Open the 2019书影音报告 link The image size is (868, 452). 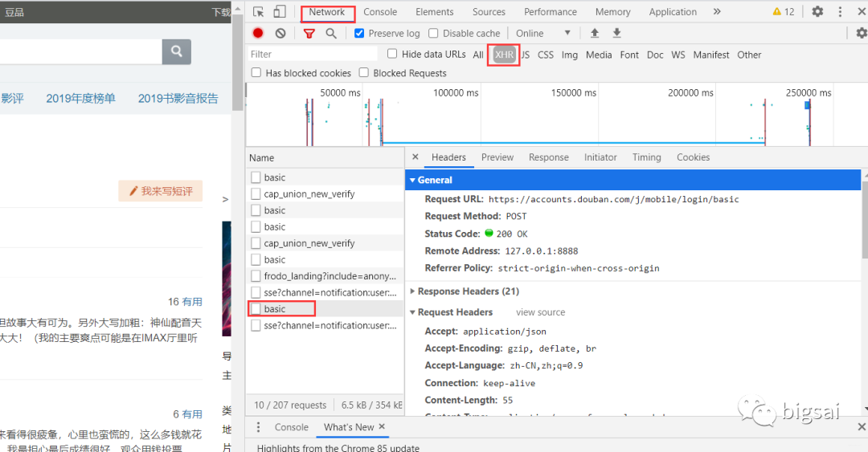[178, 99]
